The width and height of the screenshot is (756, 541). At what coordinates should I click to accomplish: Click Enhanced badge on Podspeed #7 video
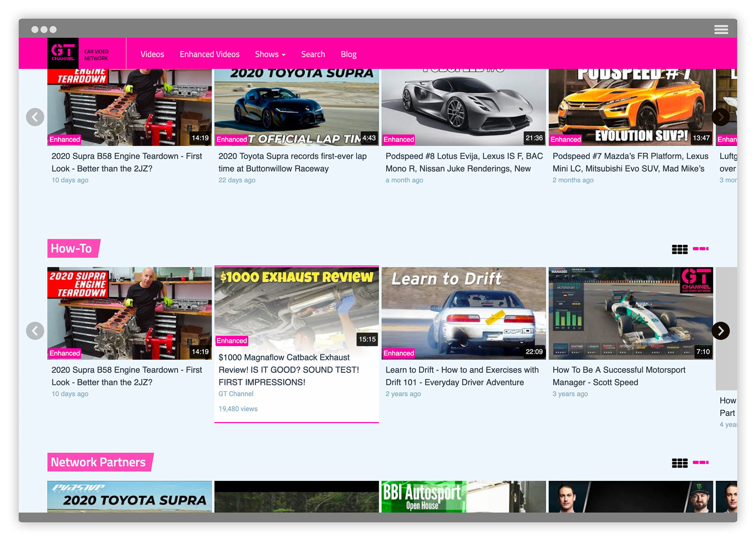point(565,139)
